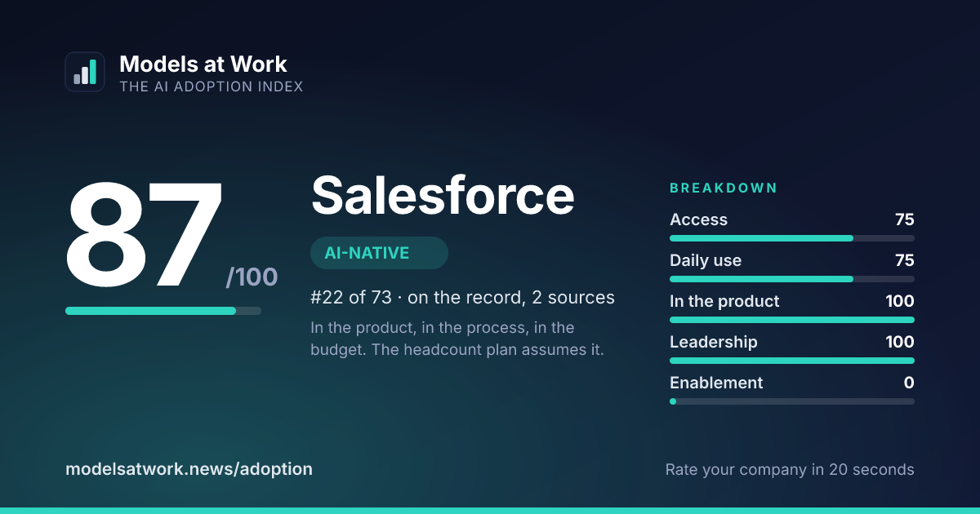Viewport: 980px width, 514px height.
Task: Click the Enablement score 0
Action: pyautogui.click(x=909, y=383)
